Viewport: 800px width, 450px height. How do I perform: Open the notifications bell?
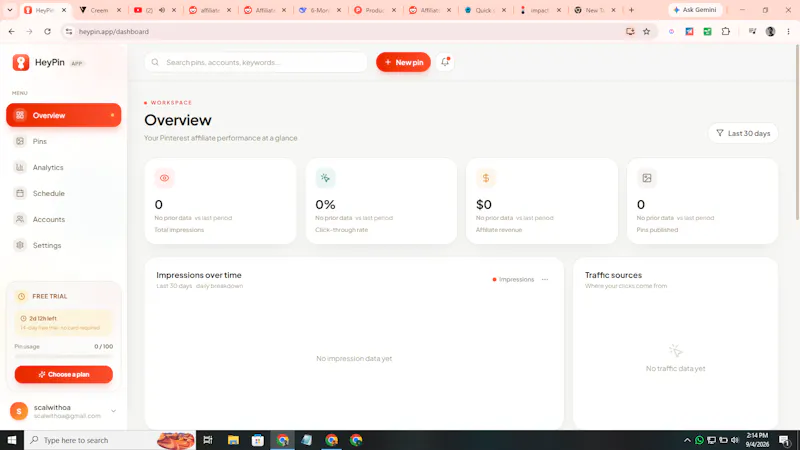point(445,62)
